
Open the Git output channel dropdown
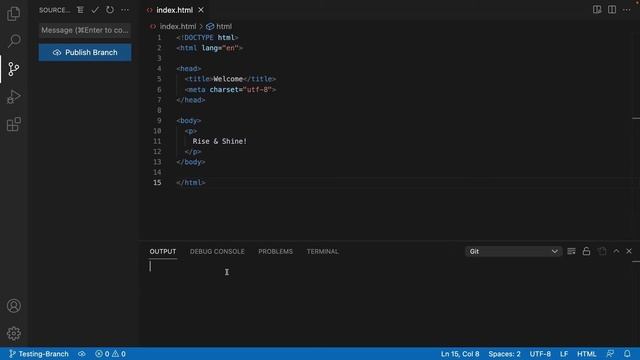click(513, 251)
